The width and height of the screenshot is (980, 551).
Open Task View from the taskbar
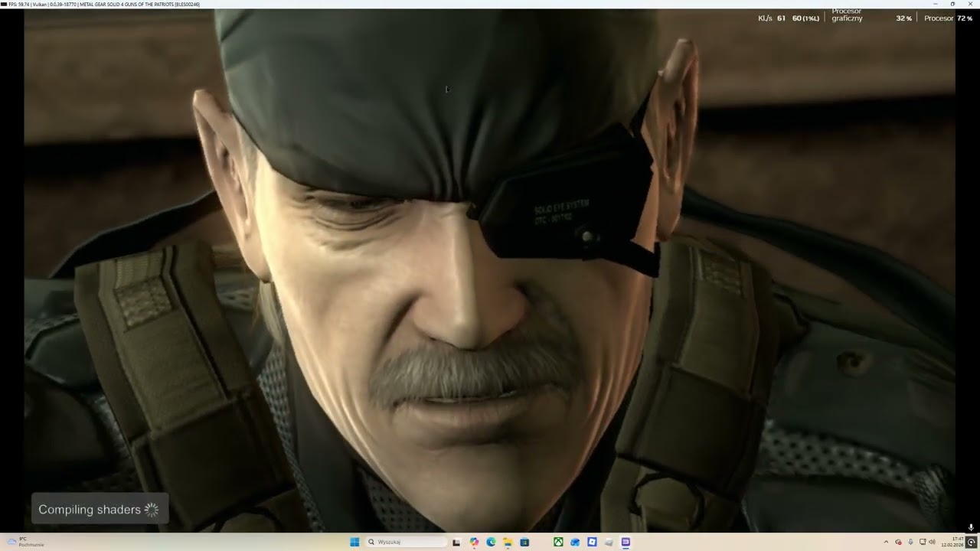click(x=456, y=542)
